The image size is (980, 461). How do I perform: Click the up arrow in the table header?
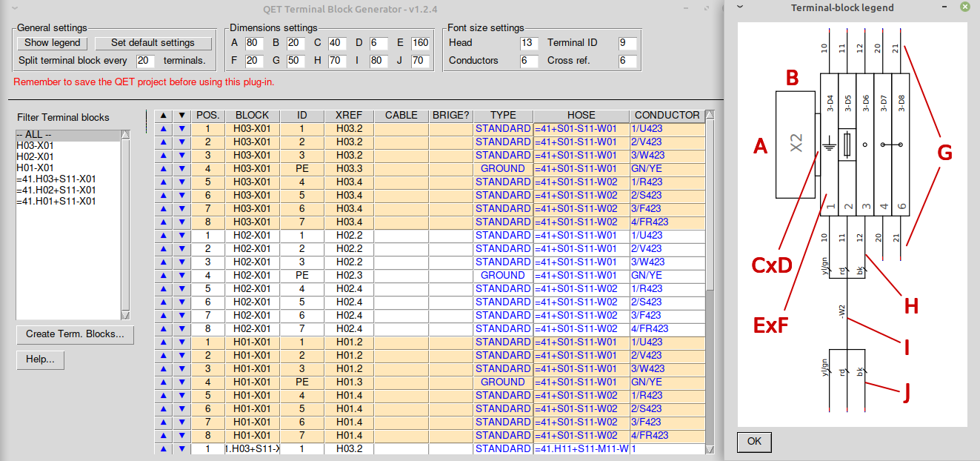tap(164, 116)
